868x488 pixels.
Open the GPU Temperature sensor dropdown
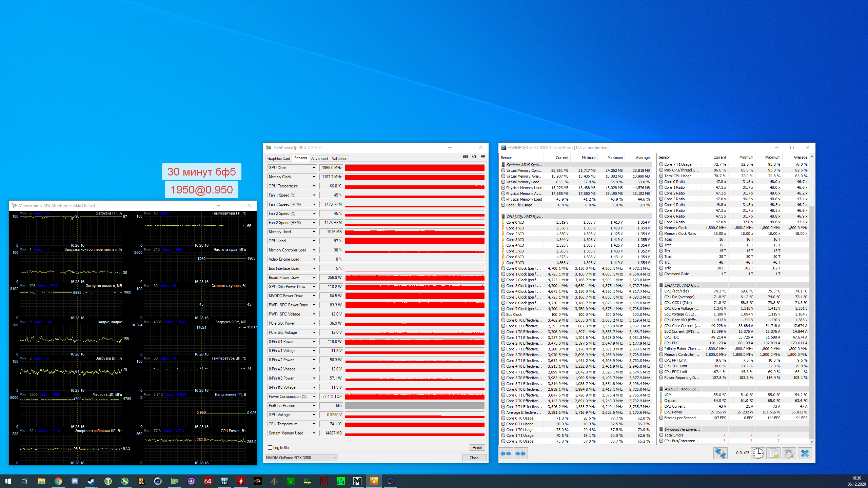(x=314, y=186)
